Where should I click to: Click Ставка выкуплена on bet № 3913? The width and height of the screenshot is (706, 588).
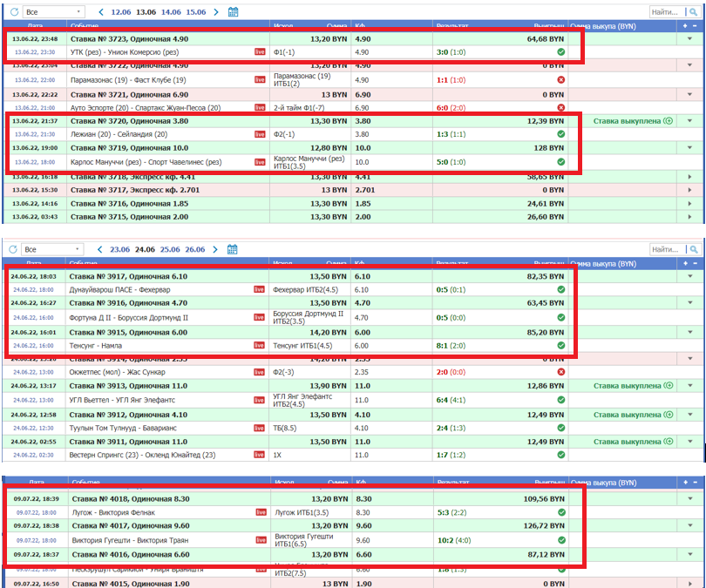(x=622, y=386)
